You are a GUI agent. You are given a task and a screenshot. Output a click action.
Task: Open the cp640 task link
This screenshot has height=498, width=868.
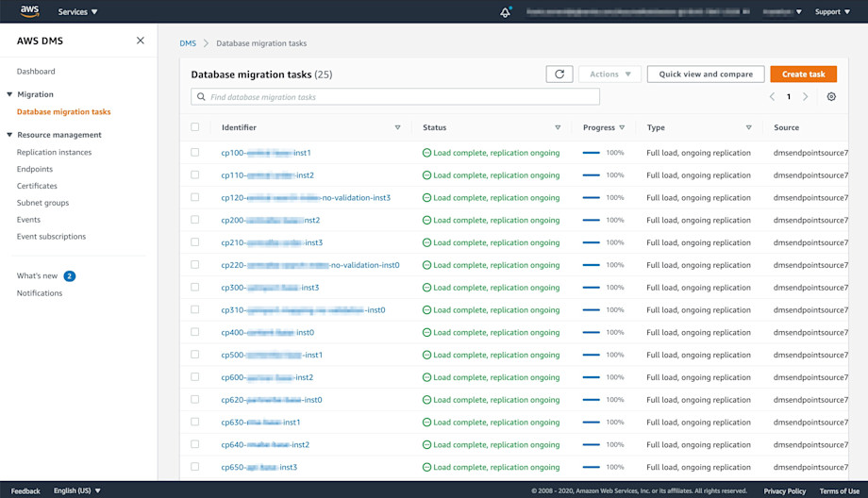pyautogui.click(x=265, y=445)
